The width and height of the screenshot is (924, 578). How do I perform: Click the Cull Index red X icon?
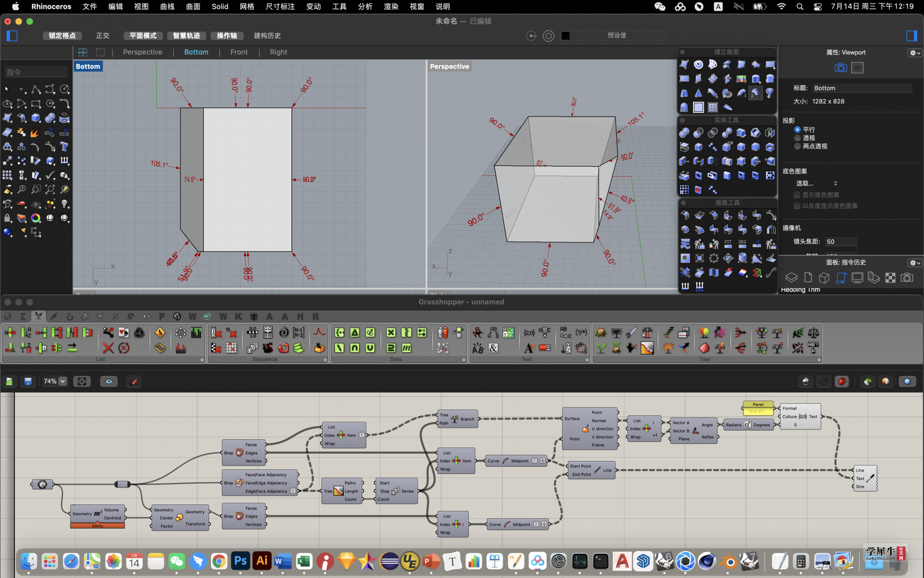[232, 332]
